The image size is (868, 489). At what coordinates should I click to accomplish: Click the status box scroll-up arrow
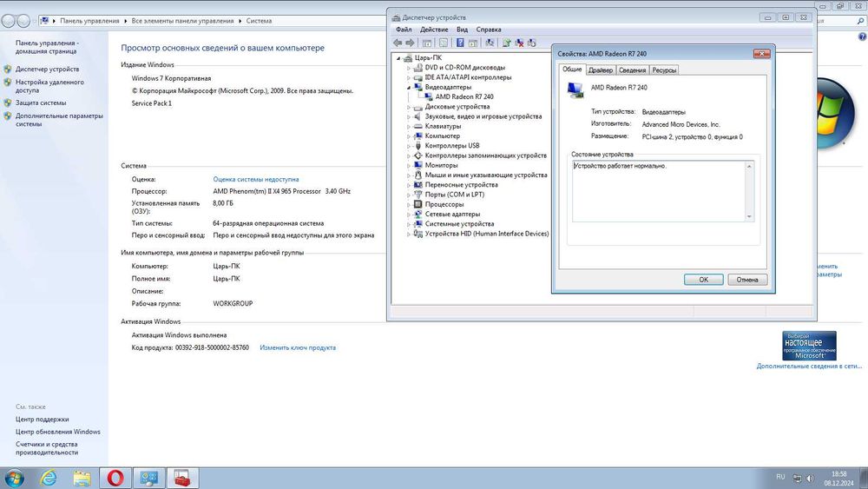pyautogui.click(x=750, y=166)
